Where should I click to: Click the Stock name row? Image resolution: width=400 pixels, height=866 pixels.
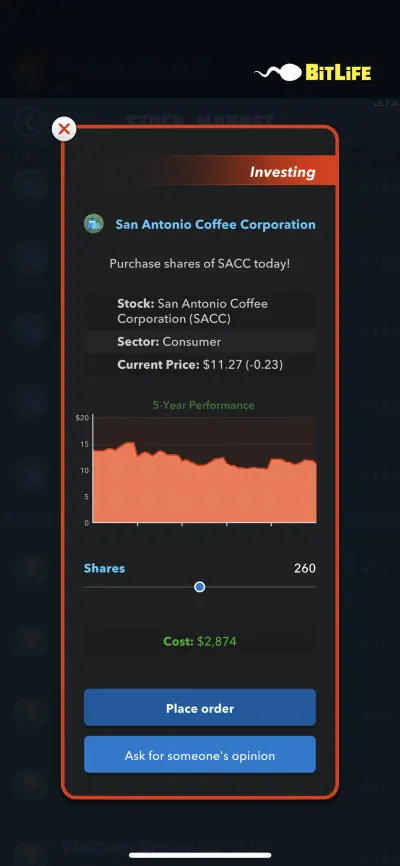(x=200, y=311)
